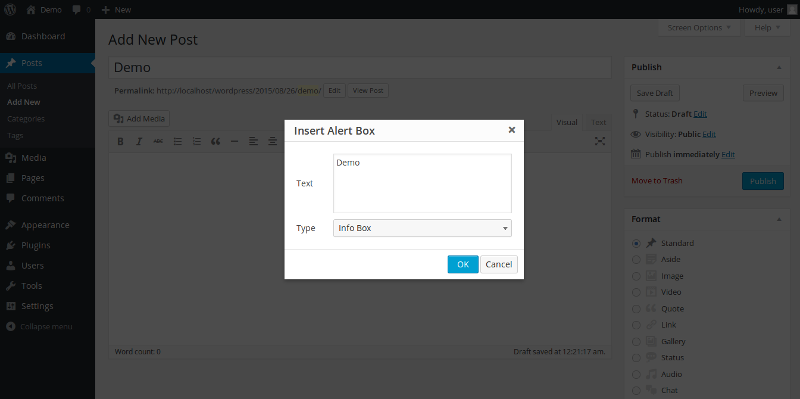Select the Audio post format

pos(636,374)
